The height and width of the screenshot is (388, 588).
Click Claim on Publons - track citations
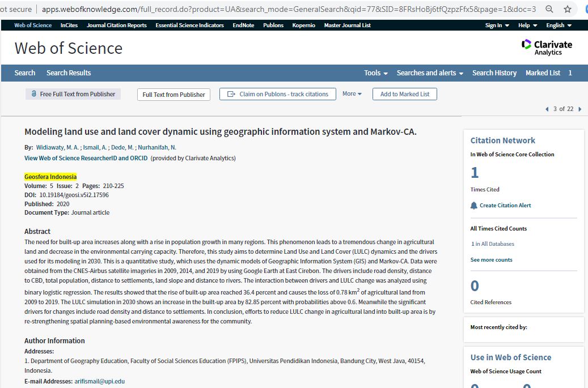click(277, 94)
